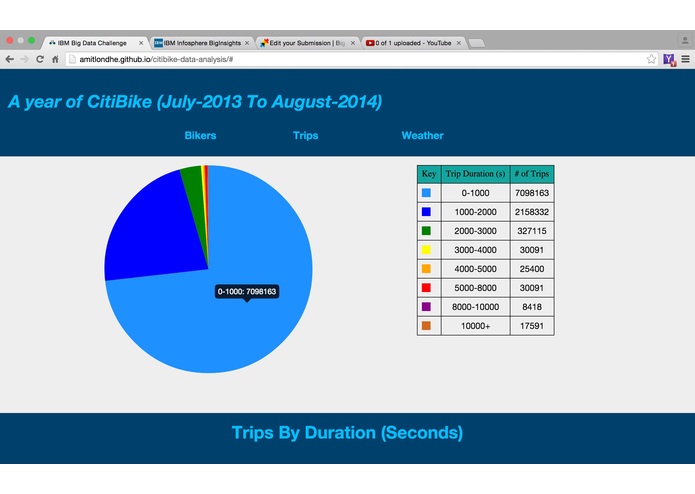Viewport: 695px width, 494px height.
Task: Click the green macOS window zoom button
Action: pos(31,40)
